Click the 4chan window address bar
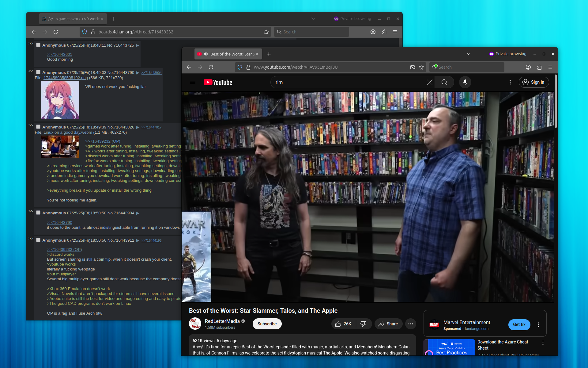 [x=175, y=32]
